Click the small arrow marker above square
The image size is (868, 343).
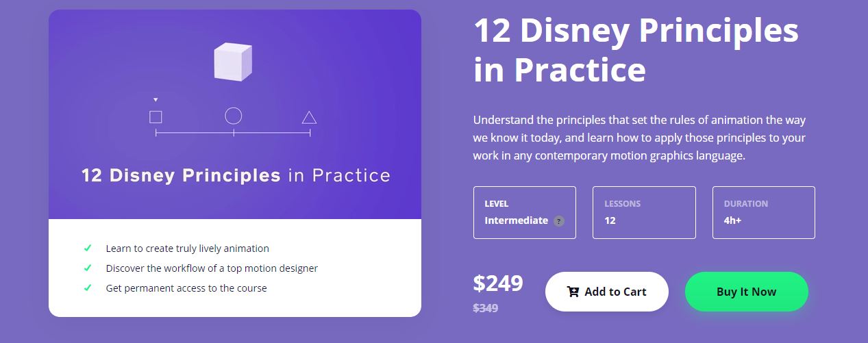point(156,100)
